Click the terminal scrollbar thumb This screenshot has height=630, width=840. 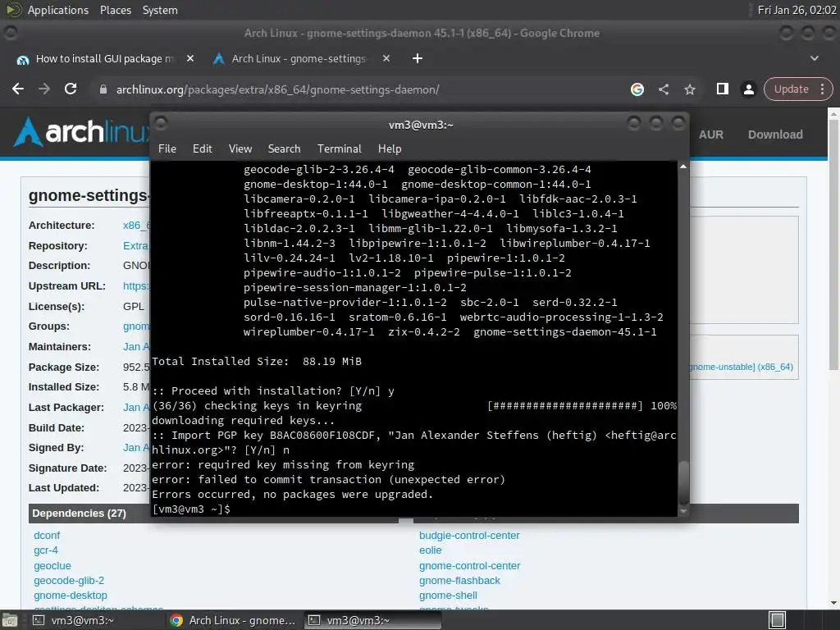[x=683, y=481]
